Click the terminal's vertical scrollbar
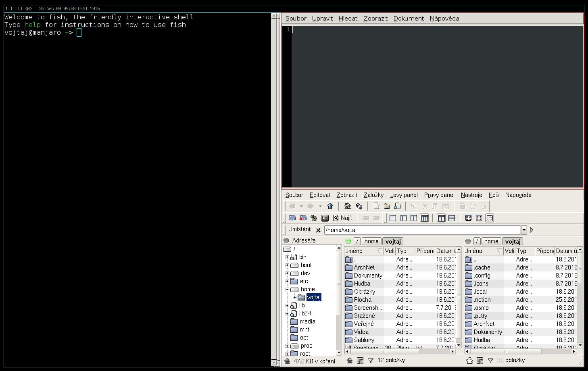Image resolution: width=588 pixels, height=371 pixels. (274, 189)
